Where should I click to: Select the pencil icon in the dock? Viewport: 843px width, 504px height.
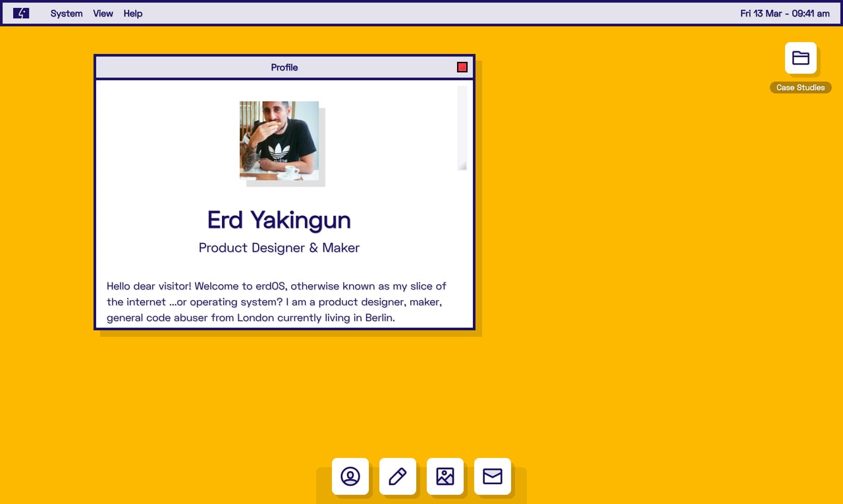(398, 476)
